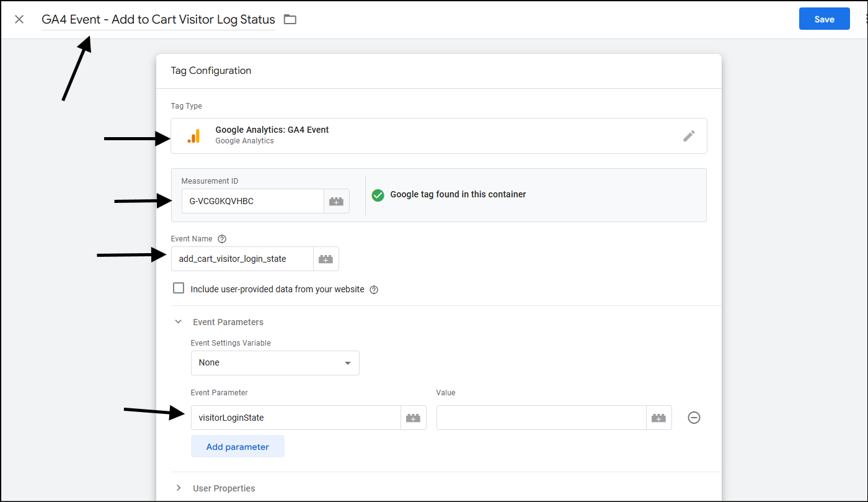Remove the visitorLoginState parameter row
The height and width of the screenshot is (502, 868).
694,418
